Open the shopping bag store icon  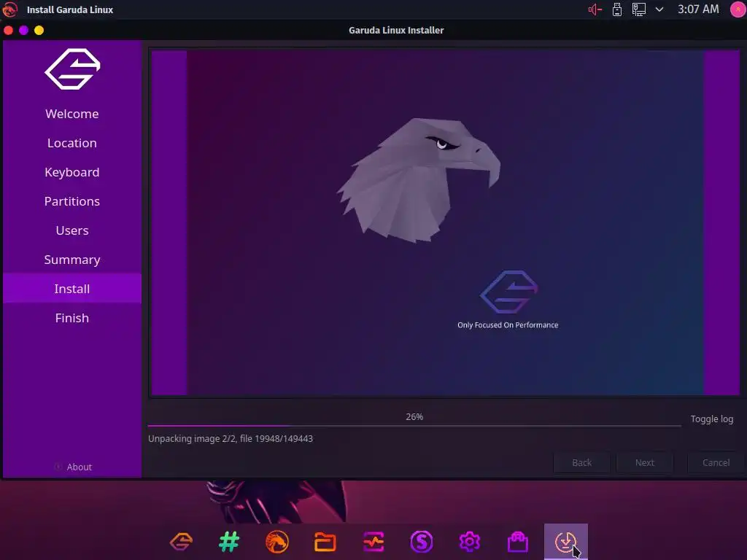click(518, 542)
